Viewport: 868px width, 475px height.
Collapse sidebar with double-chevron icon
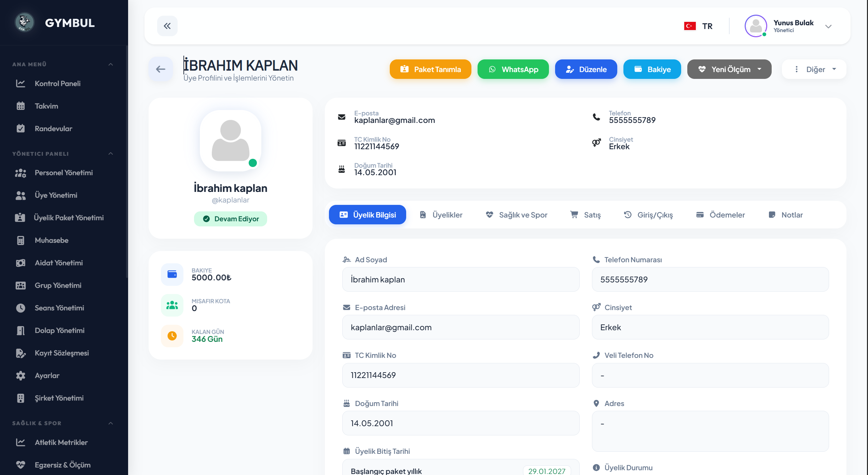(x=167, y=26)
